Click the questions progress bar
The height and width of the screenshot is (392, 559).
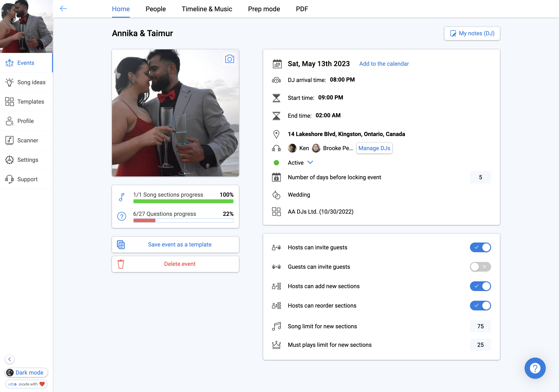click(x=183, y=221)
